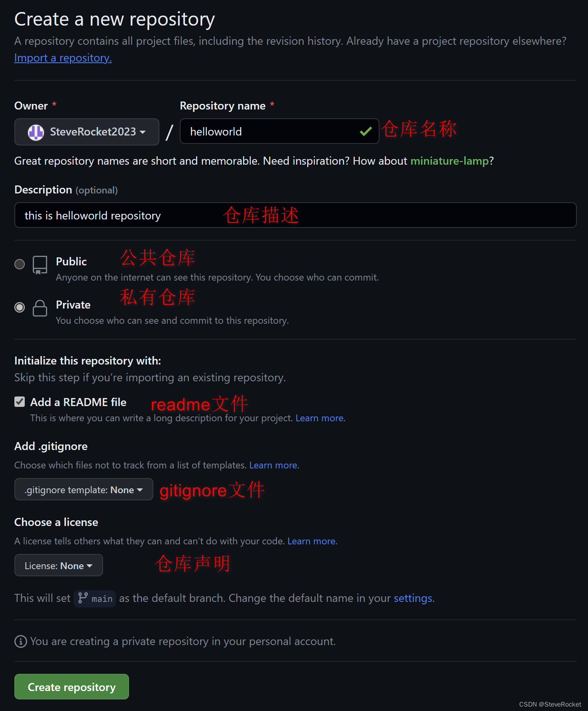
Task: Select the Public radio button
Action: (x=20, y=264)
